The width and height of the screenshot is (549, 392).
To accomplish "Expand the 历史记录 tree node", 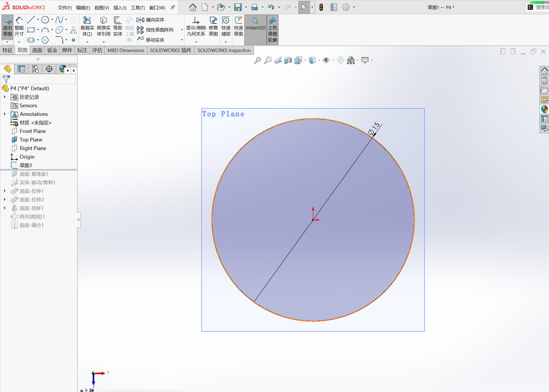I will (x=4, y=97).
